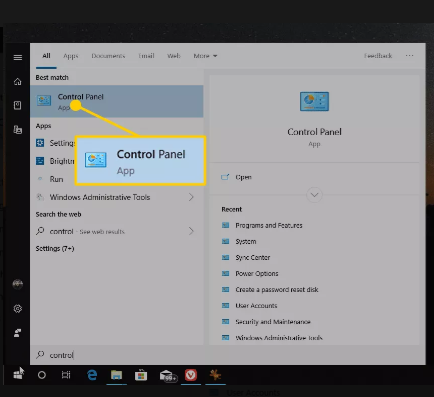
Task: Click the second search sidebar icon below Home
Action: tap(18, 129)
